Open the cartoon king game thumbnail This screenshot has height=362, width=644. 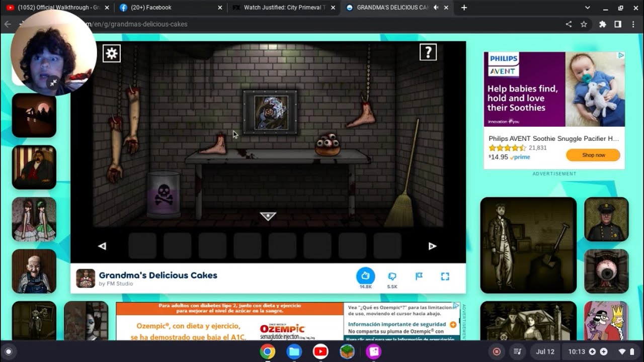tap(606, 321)
